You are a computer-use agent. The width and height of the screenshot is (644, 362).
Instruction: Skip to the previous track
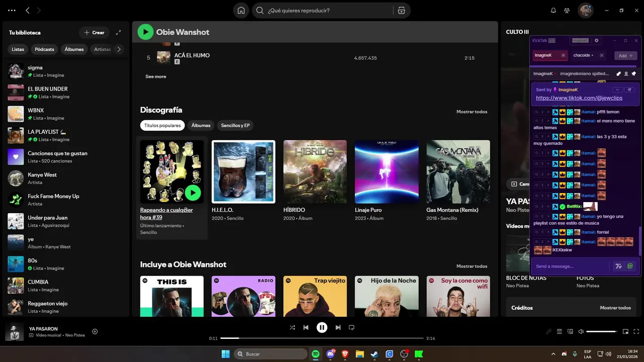coord(305,327)
